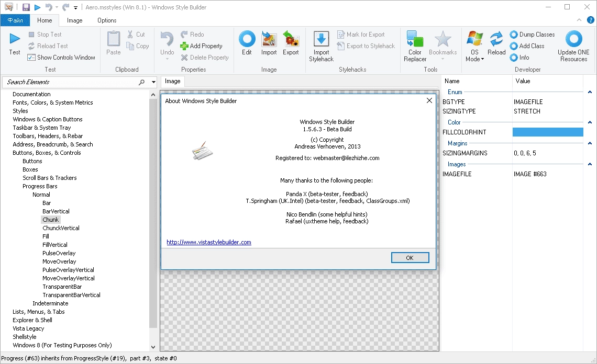Open the Undo history dropdown arrow

point(167,59)
